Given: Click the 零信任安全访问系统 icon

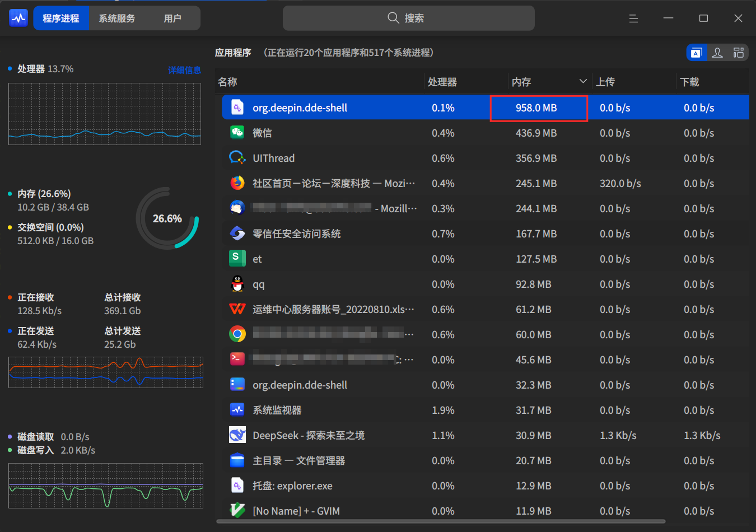Looking at the screenshot, I should [x=237, y=234].
